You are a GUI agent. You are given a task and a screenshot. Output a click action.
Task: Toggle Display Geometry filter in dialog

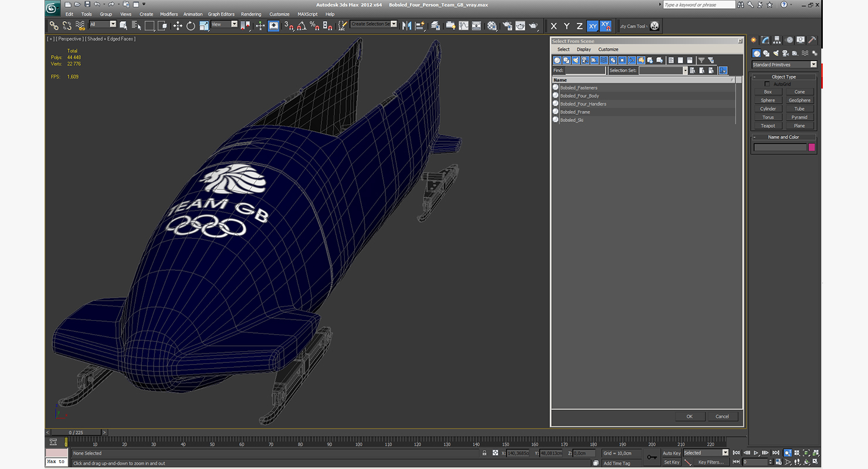pyautogui.click(x=557, y=60)
